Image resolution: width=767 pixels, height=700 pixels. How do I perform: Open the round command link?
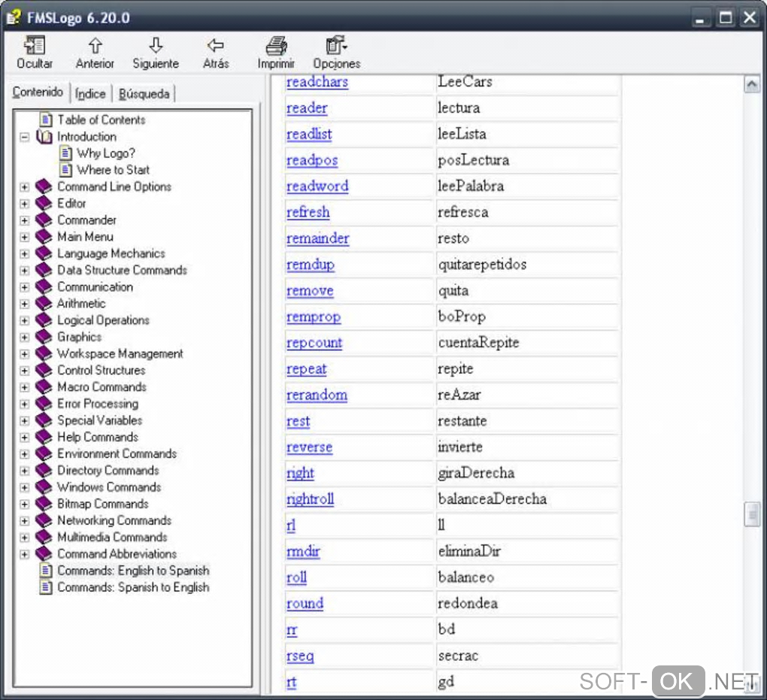click(x=305, y=603)
